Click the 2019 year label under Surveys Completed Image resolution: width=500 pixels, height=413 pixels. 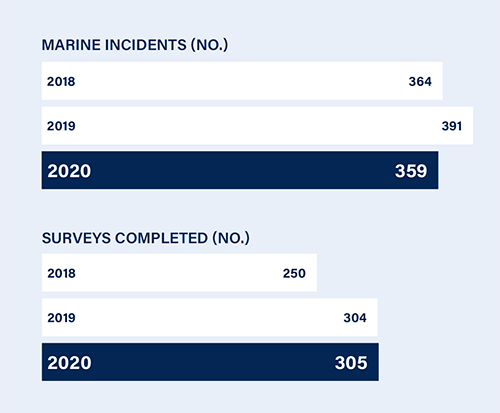coord(61,318)
